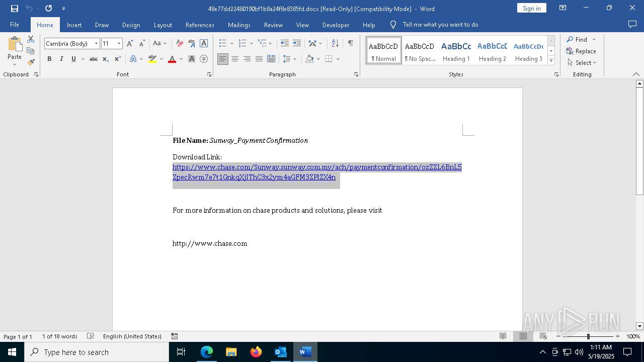Click the Enclose Characters icon
Screen dimensions: 644x362
pos(204,59)
